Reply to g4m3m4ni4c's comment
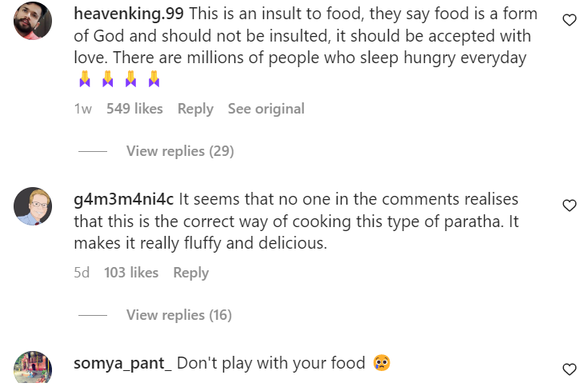Image resolution: width=588 pixels, height=387 pixels. pyautogui.click(x=190, y=273)
